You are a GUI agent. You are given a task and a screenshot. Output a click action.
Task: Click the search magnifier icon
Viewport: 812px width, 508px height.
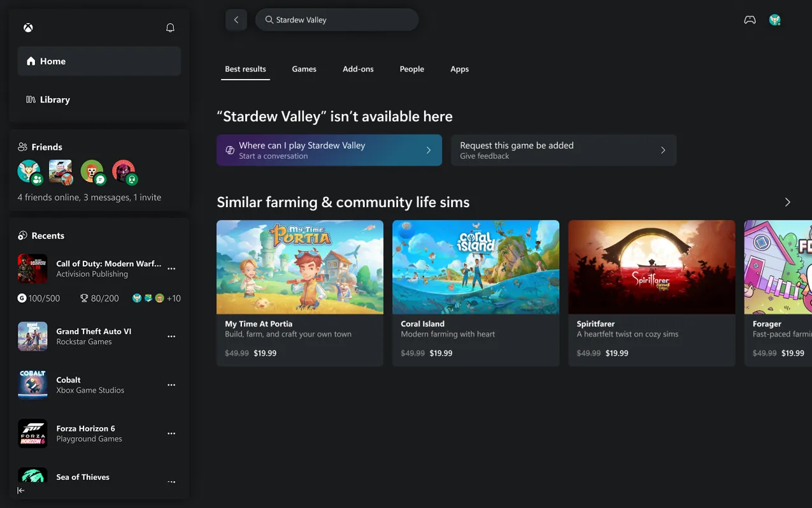(x=269, y=20)
